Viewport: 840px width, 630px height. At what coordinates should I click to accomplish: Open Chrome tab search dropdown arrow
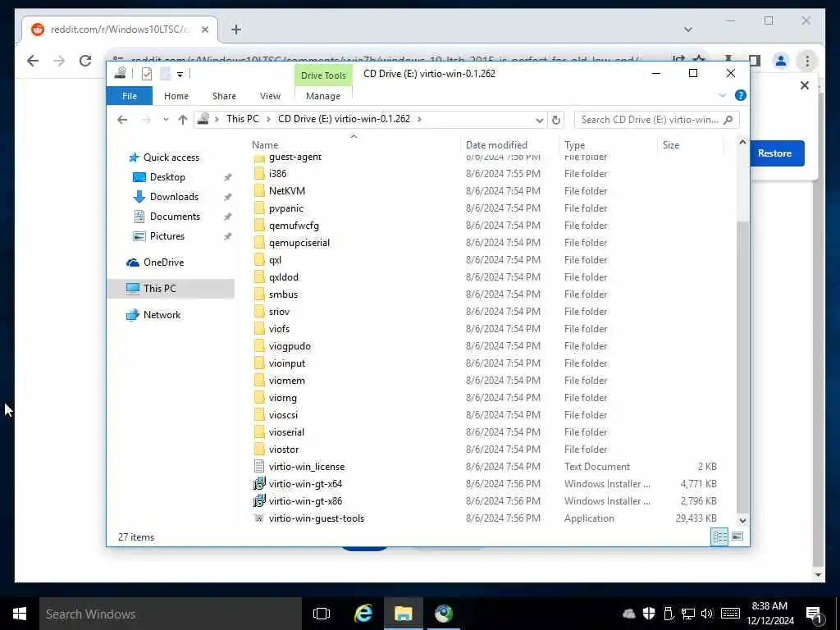click(688, 30)
